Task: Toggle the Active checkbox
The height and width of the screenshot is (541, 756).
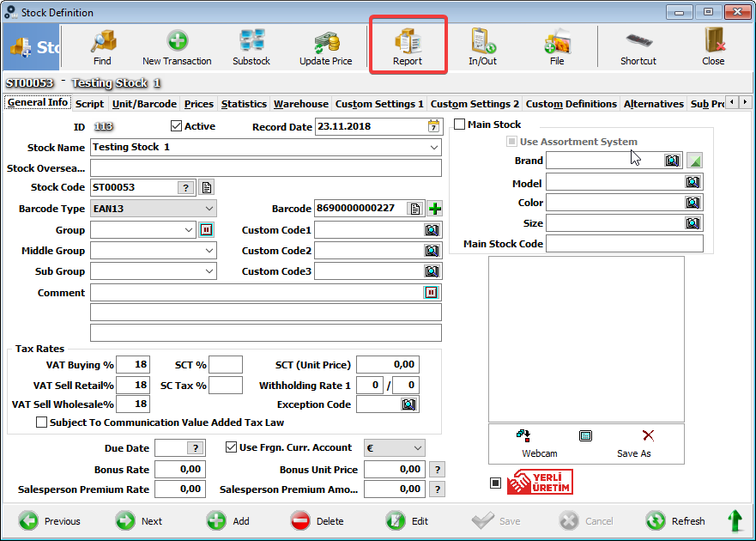Action: 176,126
